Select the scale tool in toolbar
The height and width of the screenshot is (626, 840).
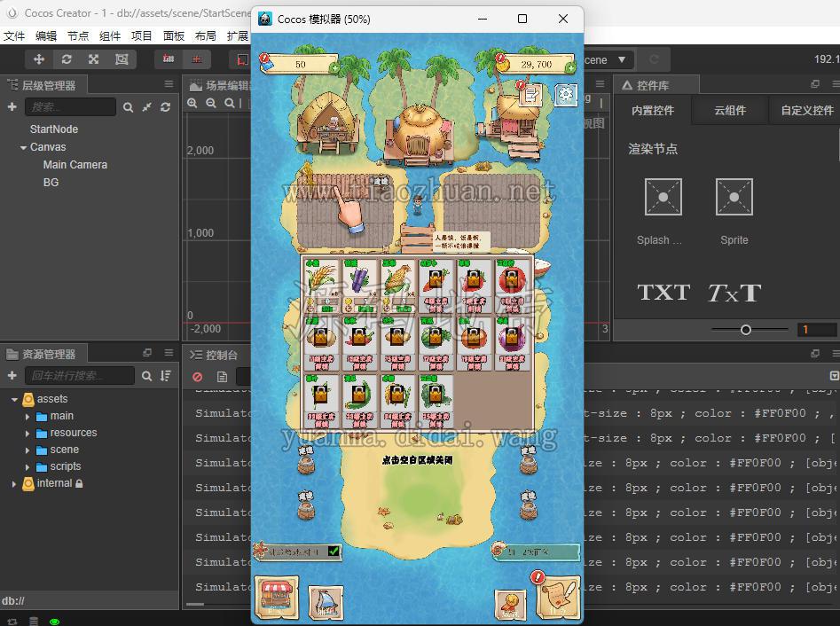coord(94,59)
